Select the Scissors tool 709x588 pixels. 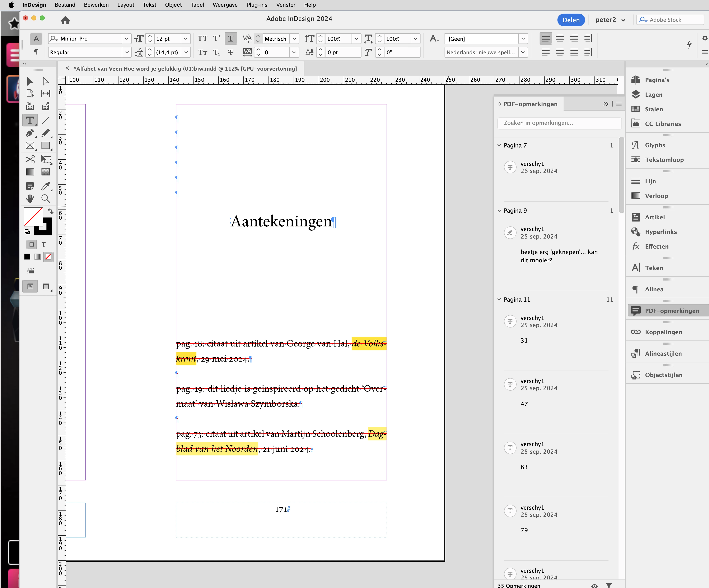click(30, 159)
